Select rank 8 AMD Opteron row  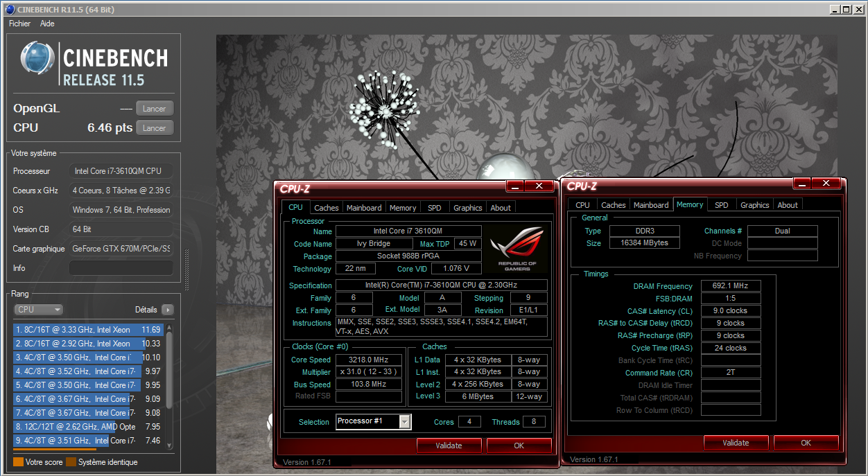[88, 427]
